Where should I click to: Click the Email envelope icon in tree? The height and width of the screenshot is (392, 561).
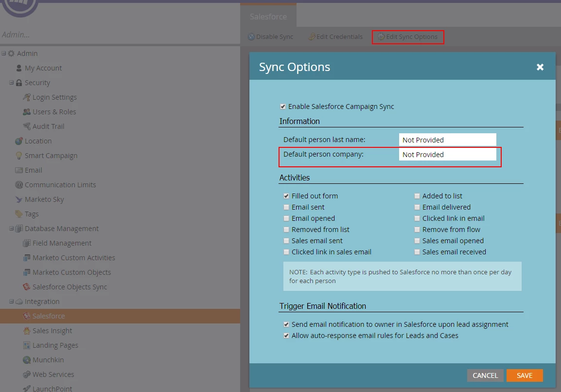click(19, 170)
